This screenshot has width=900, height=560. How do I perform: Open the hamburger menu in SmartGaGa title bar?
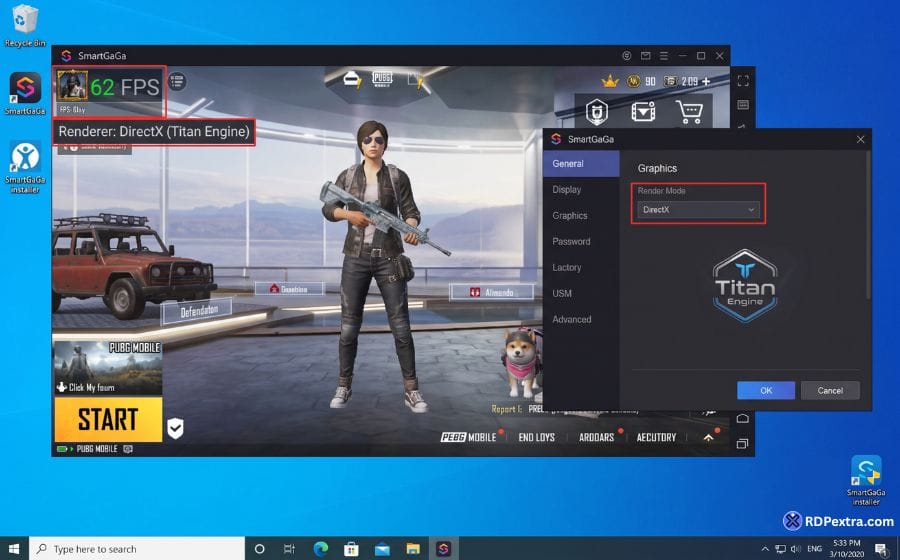click(664, 56)
